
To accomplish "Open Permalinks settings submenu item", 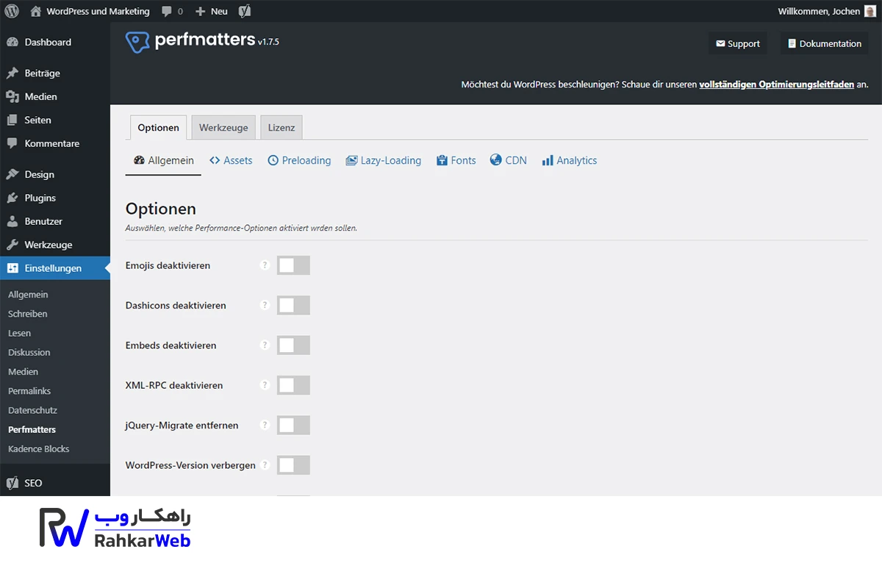I will 29,391.
